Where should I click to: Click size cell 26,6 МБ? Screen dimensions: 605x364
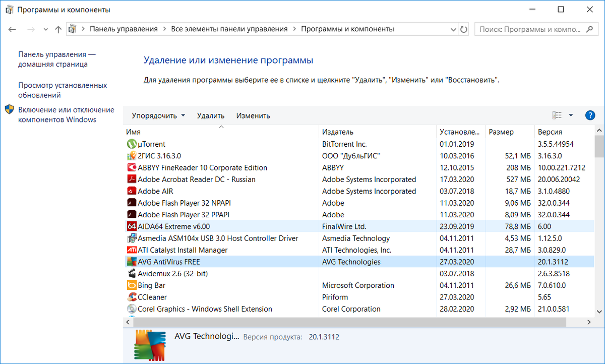click(517, 285)
